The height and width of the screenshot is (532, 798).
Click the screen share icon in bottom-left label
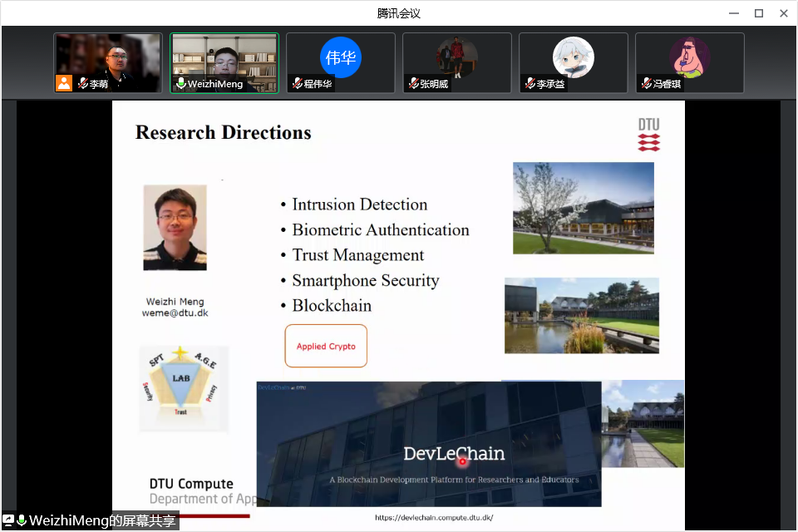(x=8, y=521)
